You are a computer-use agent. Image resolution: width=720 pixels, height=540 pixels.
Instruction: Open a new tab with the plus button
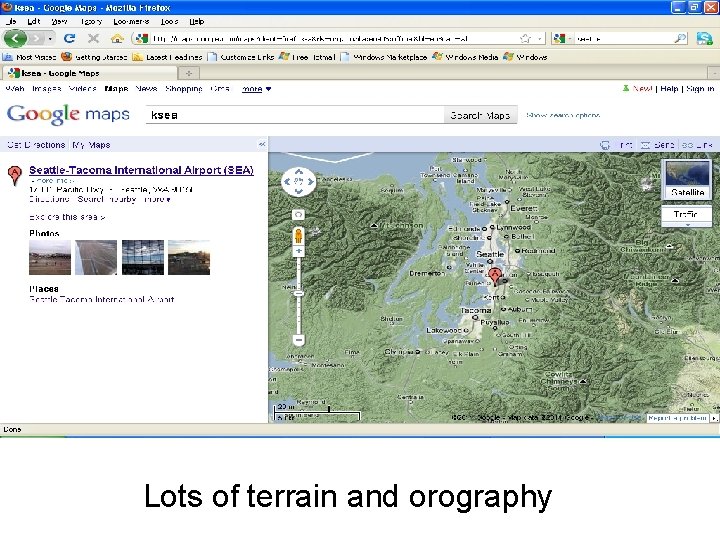(189, 73)
